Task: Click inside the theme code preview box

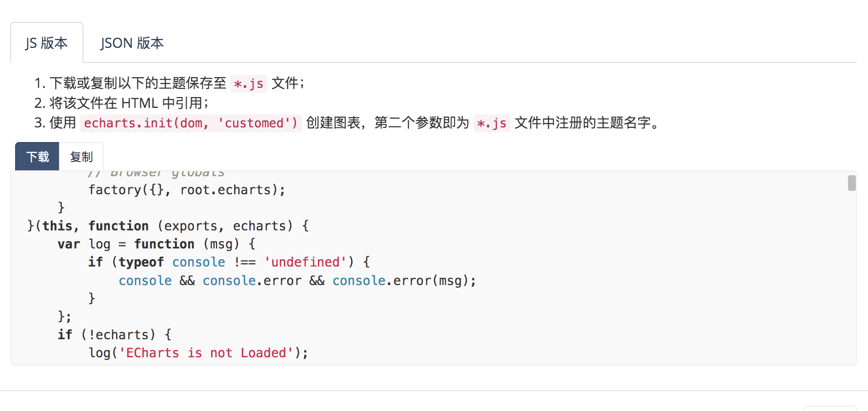Action: (429, 268)
